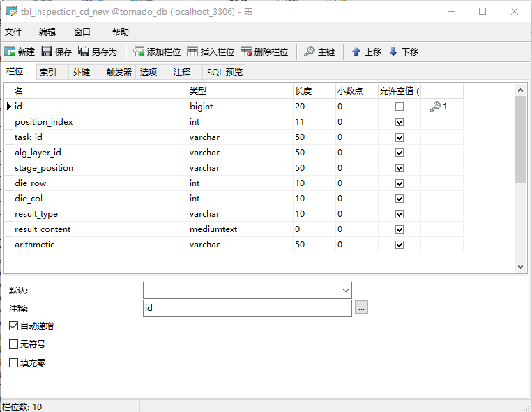Click the 插入栏位 (Insert Field) icon
The height and width of the screenshot is (412, 532).
(192, 52)
